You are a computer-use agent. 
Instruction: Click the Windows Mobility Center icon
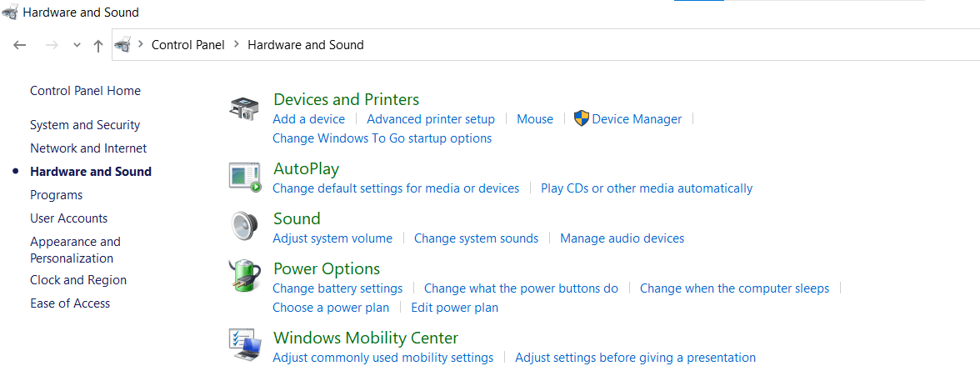[245, 344]
